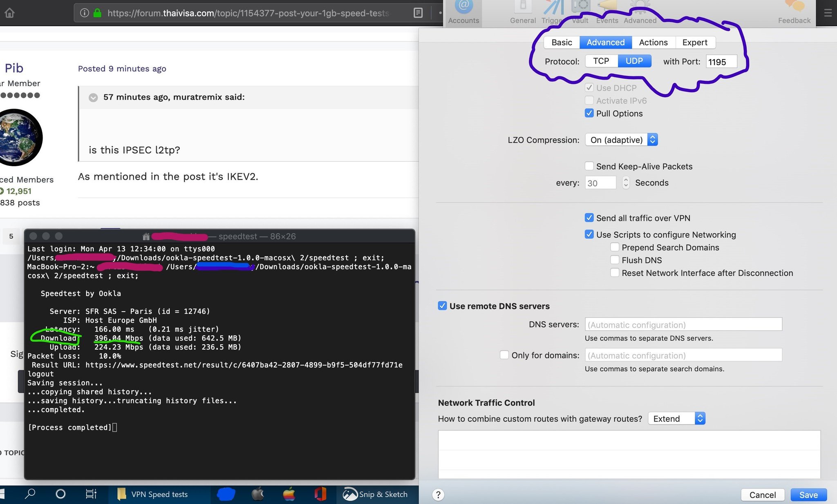Click the custom routes table area
Screen dimensions: 837x504
(629, 454)
